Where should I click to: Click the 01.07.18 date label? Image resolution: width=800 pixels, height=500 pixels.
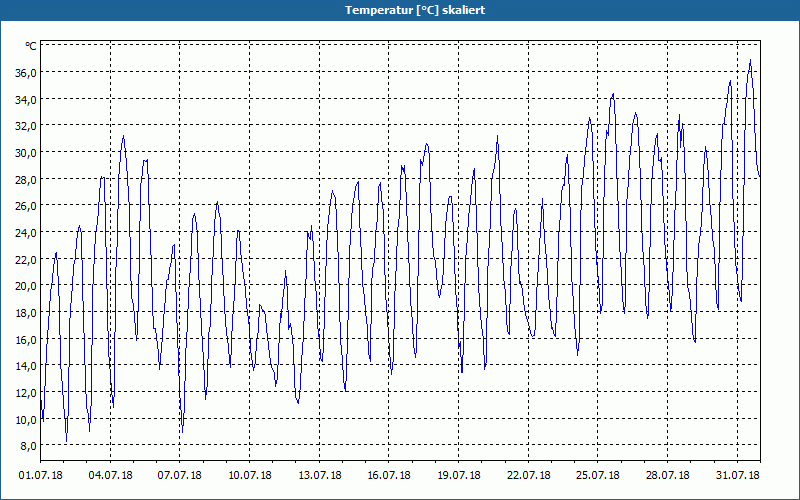[x=41, y=475]
